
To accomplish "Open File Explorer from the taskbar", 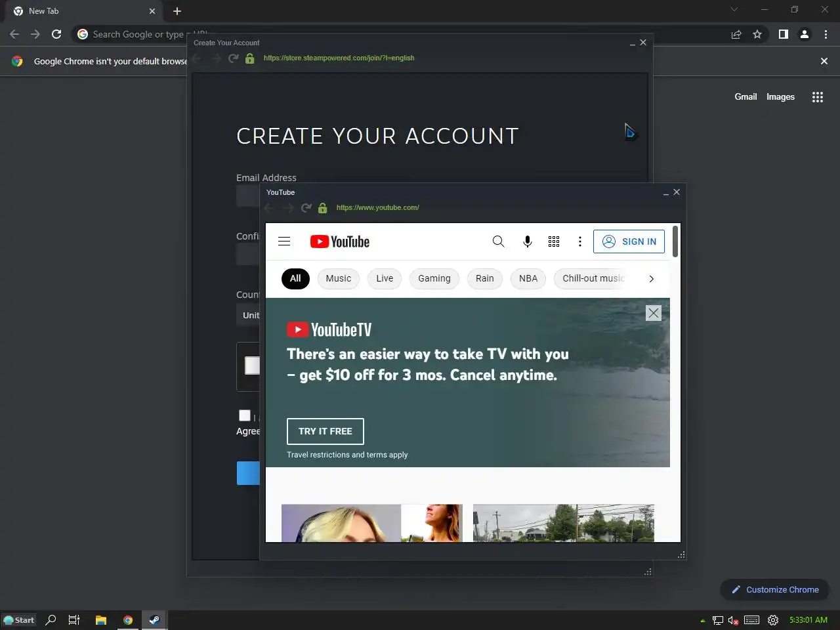I will click(101, 619).
